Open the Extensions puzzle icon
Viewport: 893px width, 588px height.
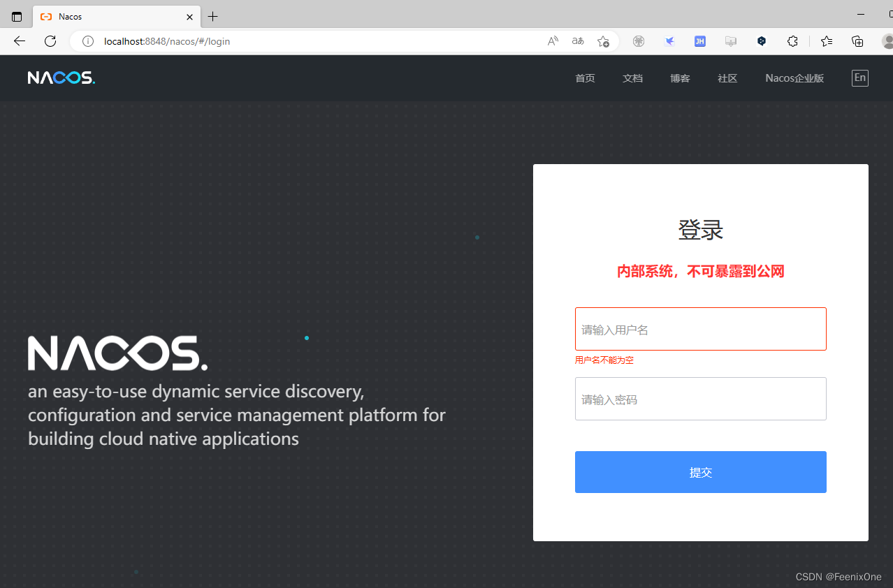(x=792, y=41)
